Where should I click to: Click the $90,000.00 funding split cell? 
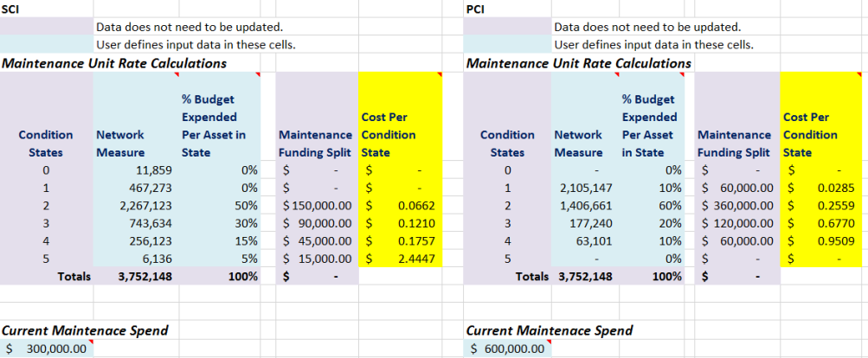point(318,223)
